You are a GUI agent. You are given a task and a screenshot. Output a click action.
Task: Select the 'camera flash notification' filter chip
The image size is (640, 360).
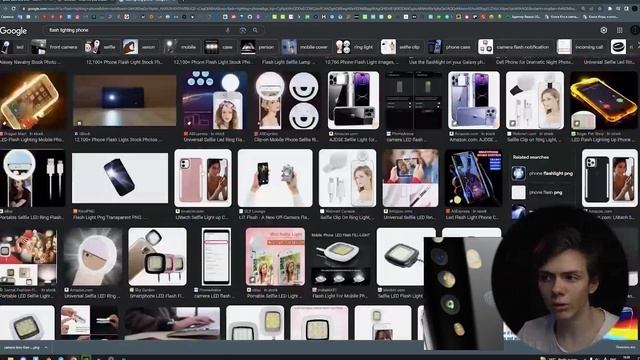point(515,47)
